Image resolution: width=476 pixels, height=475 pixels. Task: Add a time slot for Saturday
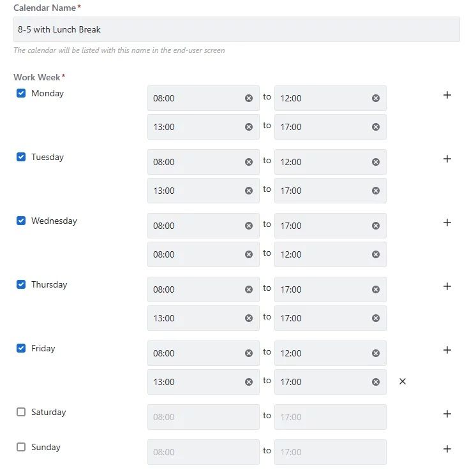tap(447, 414)
